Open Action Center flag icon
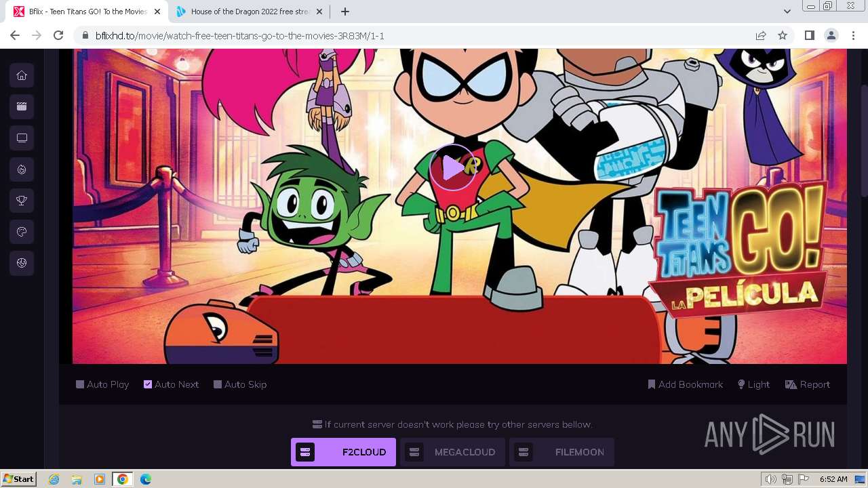Viewport: 868px width, 488px height. tap(804, 479)
